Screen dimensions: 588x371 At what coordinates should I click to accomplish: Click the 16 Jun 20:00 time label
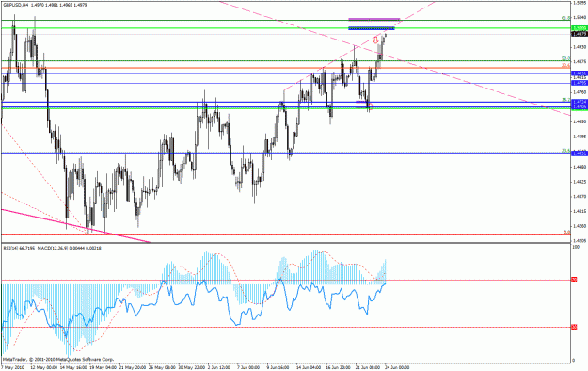coord(339,367)
